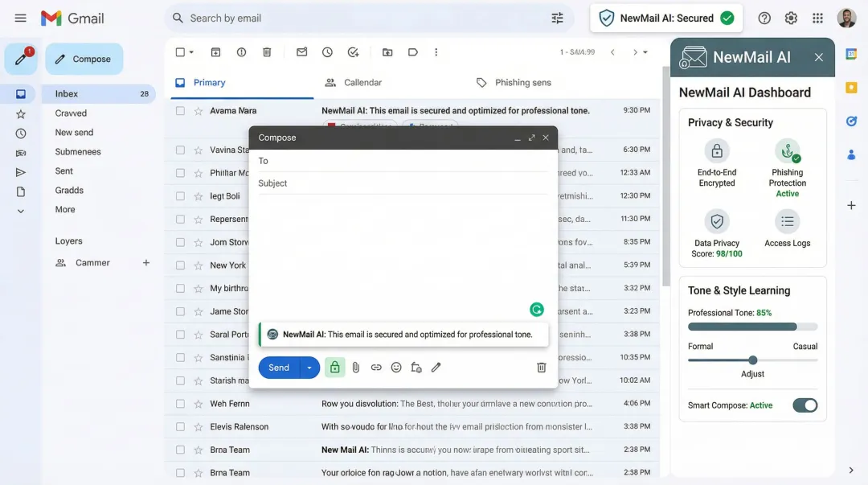Expand the More section in the sidebar
This screenshot has height=485, width=868.
coord(64,209)
